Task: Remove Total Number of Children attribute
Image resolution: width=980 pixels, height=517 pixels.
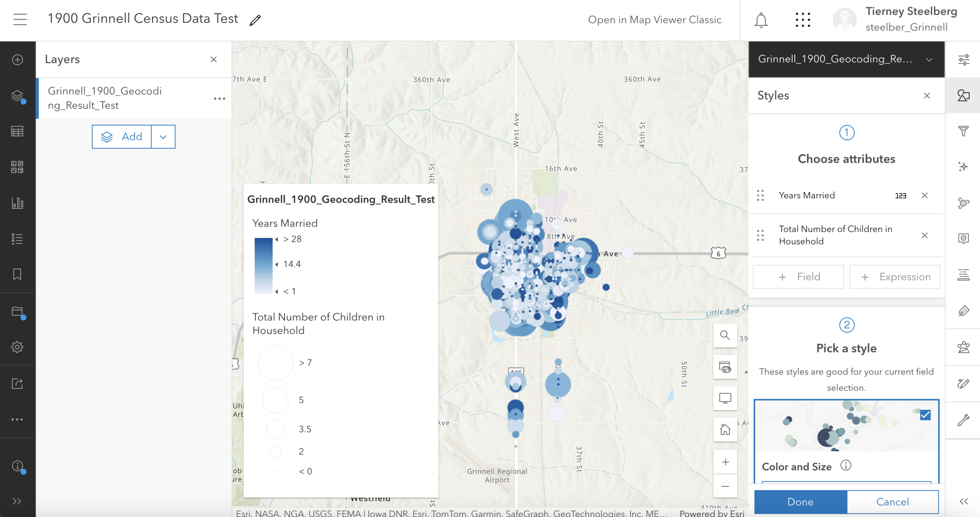Action: click(x=924, y=235)
